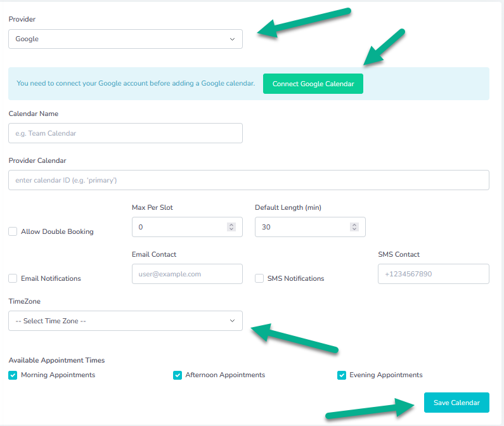The image size is (504, 426).
Task: Toggle off the Evening Appointments checkbox
Action: (342, 375)
